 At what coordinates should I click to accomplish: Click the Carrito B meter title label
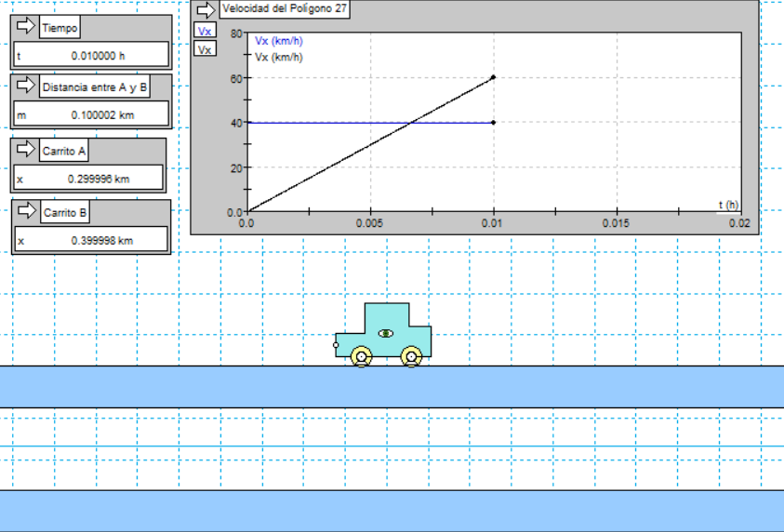coord(65,213)
